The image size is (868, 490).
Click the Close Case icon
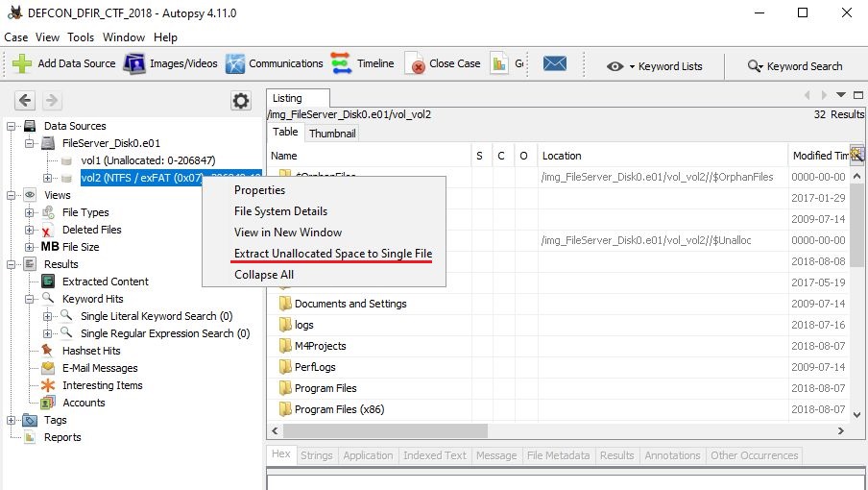(415, 63)
